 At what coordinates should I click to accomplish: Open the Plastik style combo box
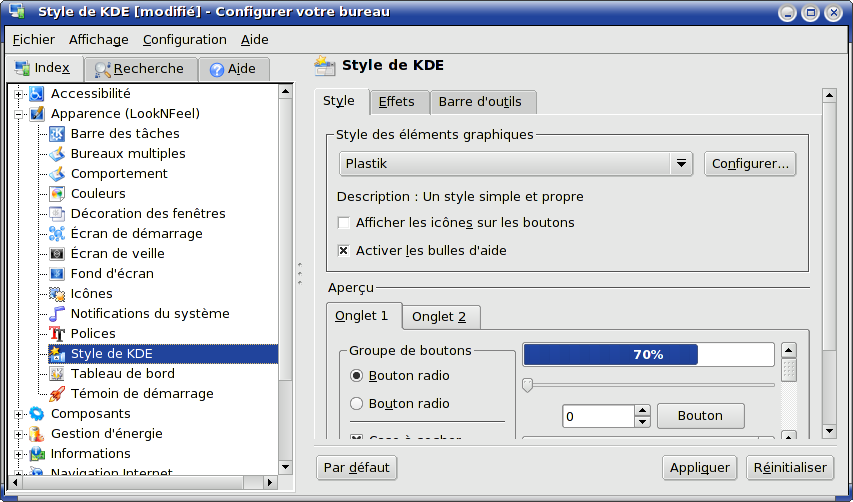tap(516, 164)
